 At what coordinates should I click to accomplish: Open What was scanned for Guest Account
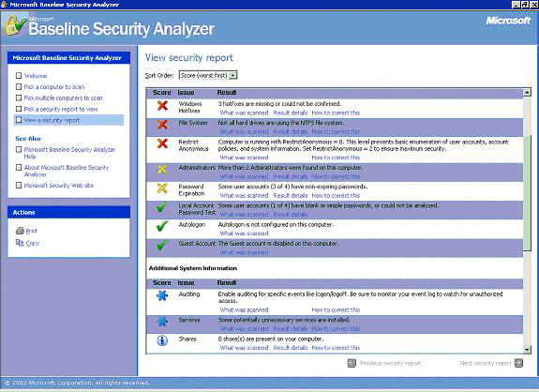point(244,252)
